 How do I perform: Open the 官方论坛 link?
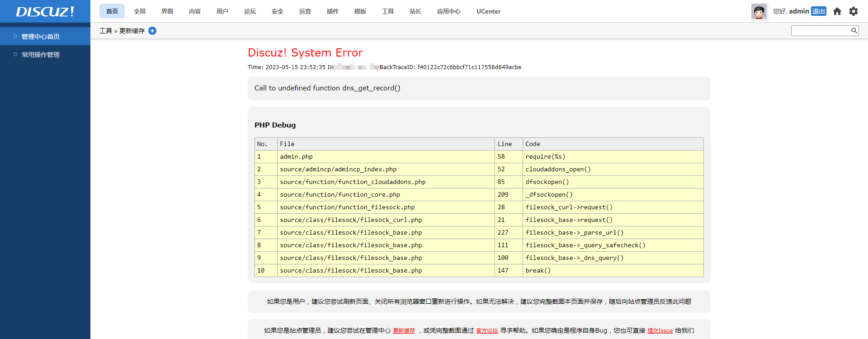tap(487, 331)
